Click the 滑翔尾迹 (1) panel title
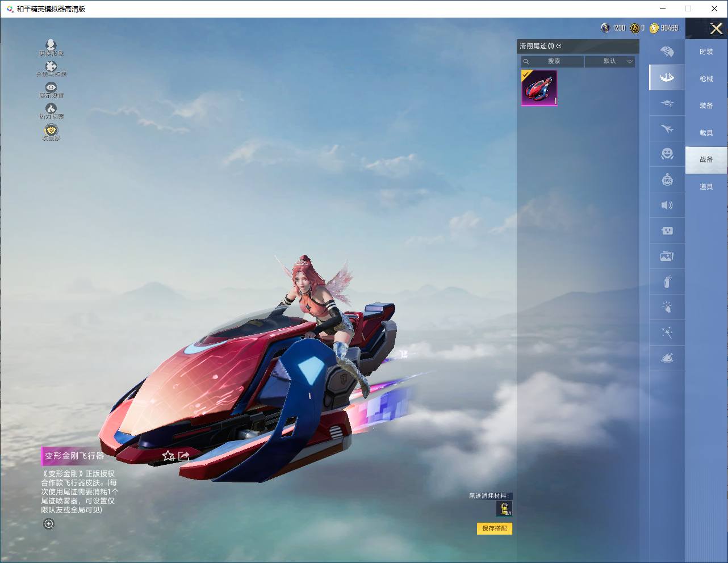Screen dimensions: 728x563 (537, 46)
